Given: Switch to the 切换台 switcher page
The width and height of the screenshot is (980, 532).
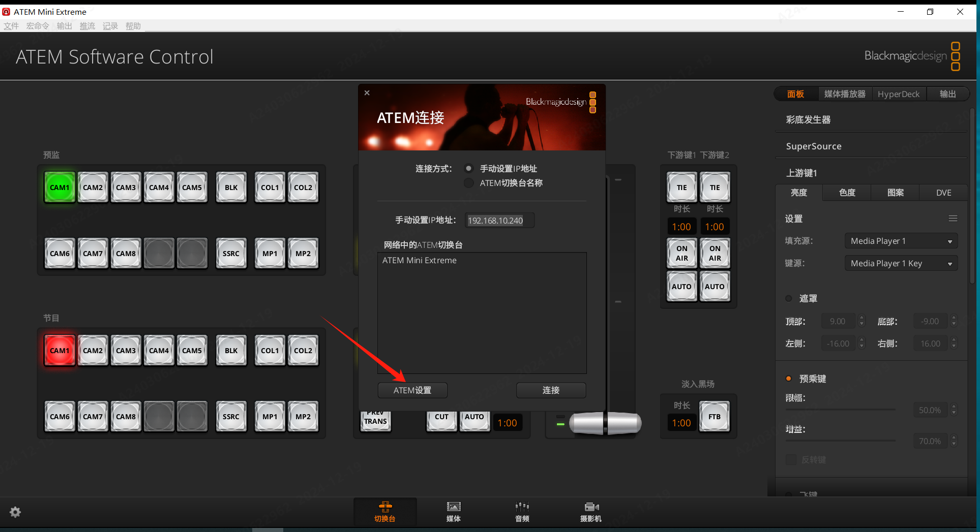Looking at the screenshot, I should [x=385, y=512].
